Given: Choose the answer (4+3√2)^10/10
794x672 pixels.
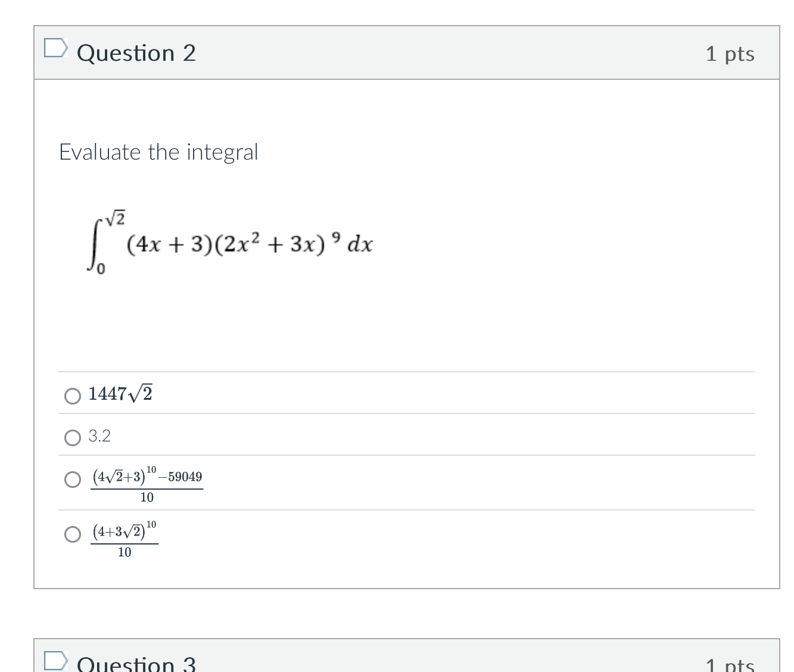Looking at the screenshot, I should [73, 534].
